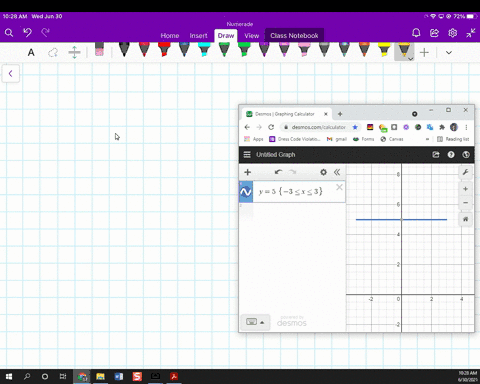Select the text mode A tool
The image size is (480, 384).
31,53
